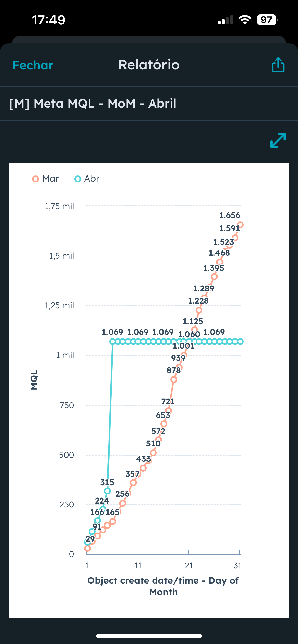Tap the Wi-Fi status icon
The height and width of the screenshot is (644, 298).
(x=245, y=20)
